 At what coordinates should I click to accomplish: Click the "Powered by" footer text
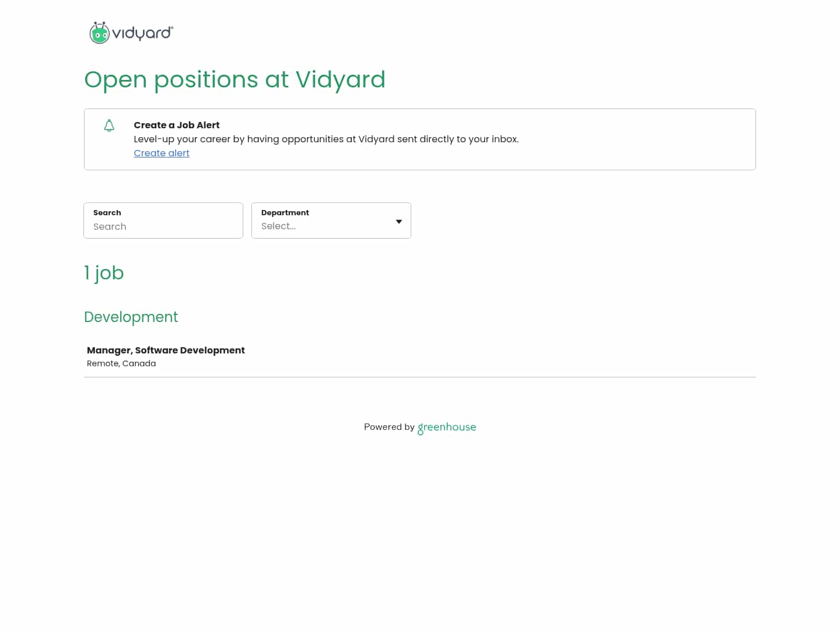(389, 427)
